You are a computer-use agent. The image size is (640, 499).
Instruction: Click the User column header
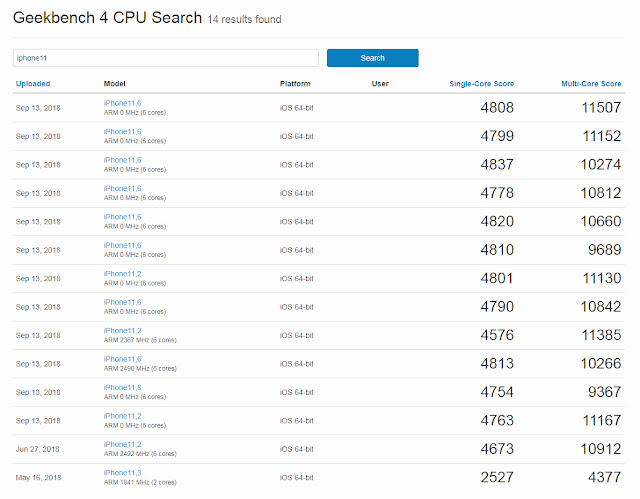click(380, 84)
